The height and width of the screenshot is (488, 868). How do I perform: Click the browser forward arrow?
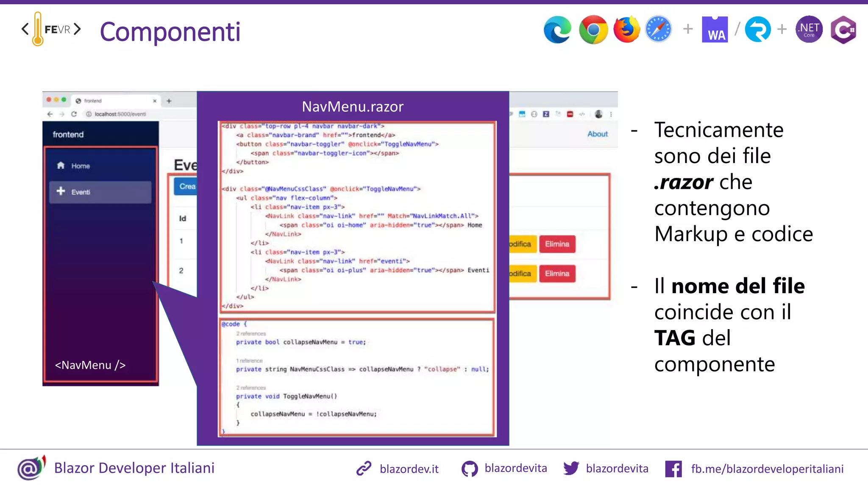point(62,114)
